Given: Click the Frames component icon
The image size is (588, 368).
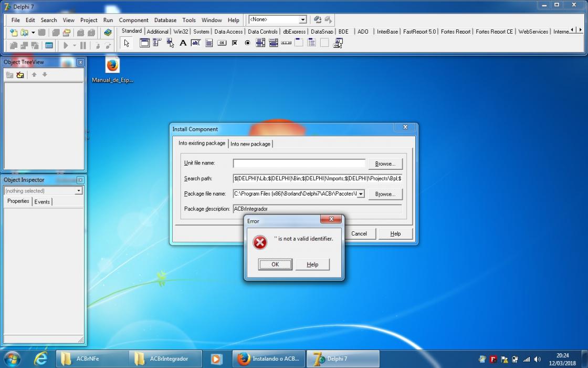Looking at the screenshot, I should pyautogui.click(x=144, y=43).
